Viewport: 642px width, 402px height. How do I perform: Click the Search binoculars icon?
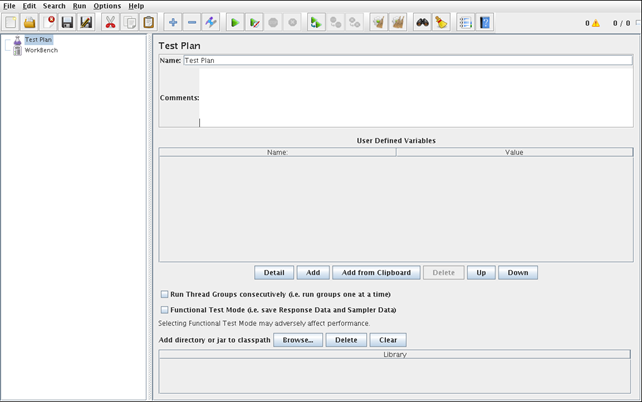(422, 22)
